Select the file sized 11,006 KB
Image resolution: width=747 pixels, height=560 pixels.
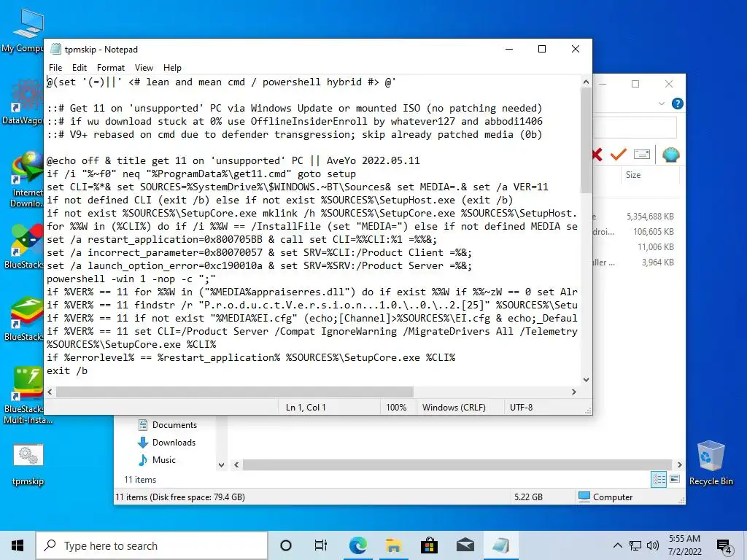point(656,246)
